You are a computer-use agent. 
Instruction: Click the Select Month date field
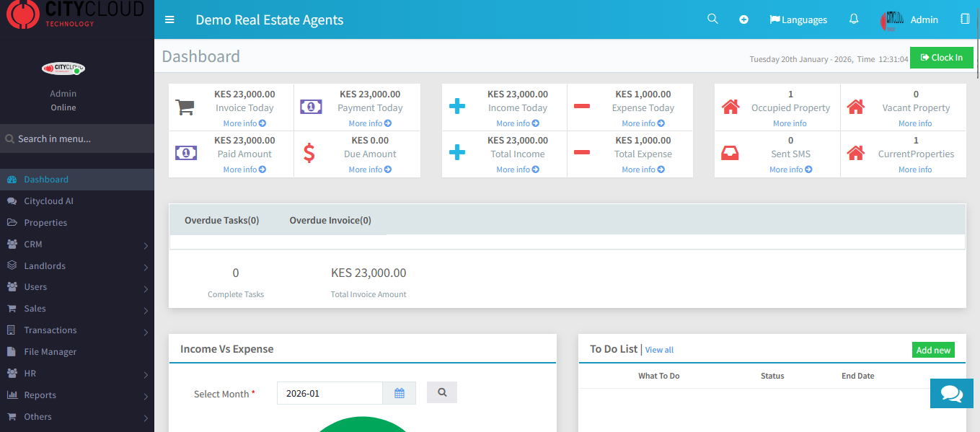coord(330,393)
